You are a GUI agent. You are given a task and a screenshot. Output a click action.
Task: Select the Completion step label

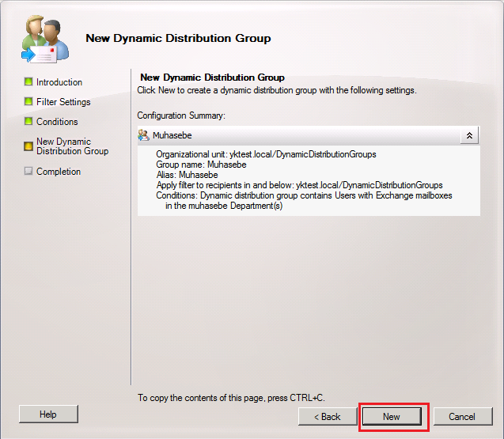click(59, 172)
